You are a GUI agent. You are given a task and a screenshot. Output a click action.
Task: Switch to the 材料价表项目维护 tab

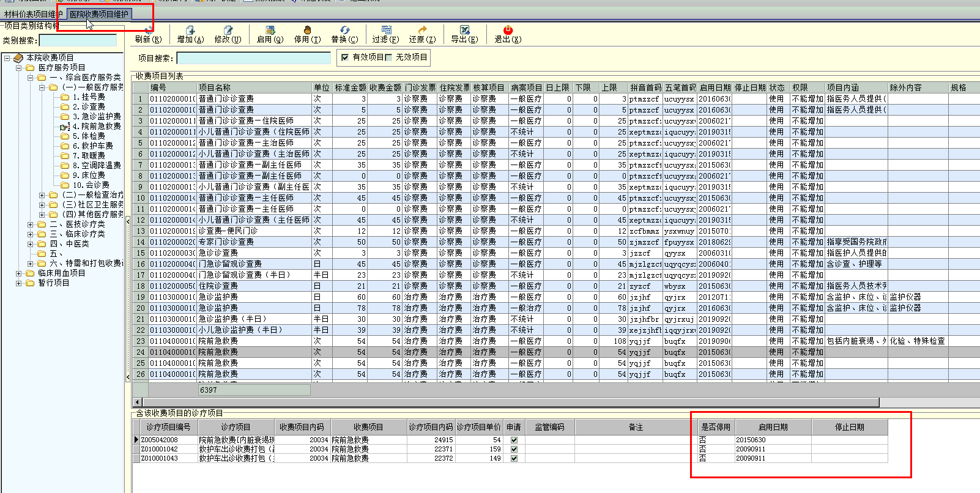click(x=33, y=14)
